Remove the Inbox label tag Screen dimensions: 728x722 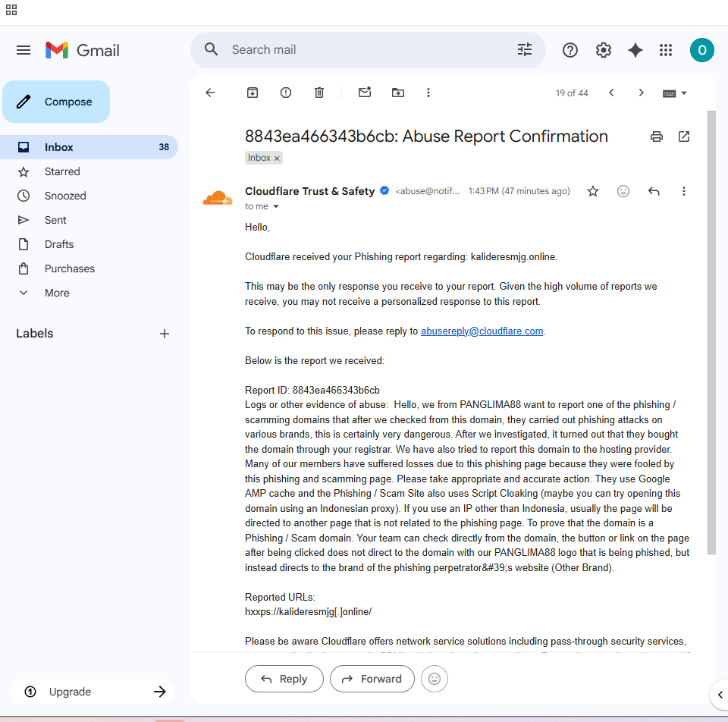click(x=277, y=159)
